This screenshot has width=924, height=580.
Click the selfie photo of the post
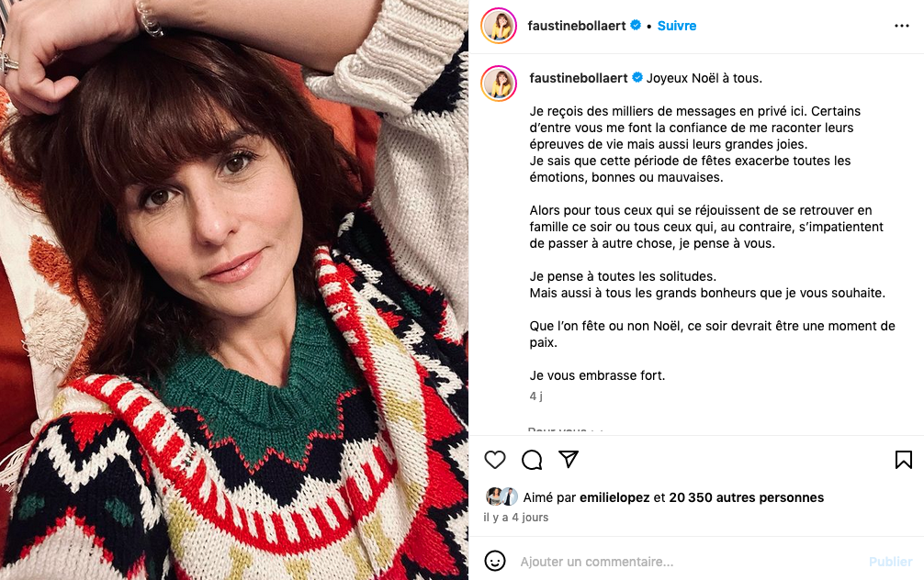pos(234,290)
